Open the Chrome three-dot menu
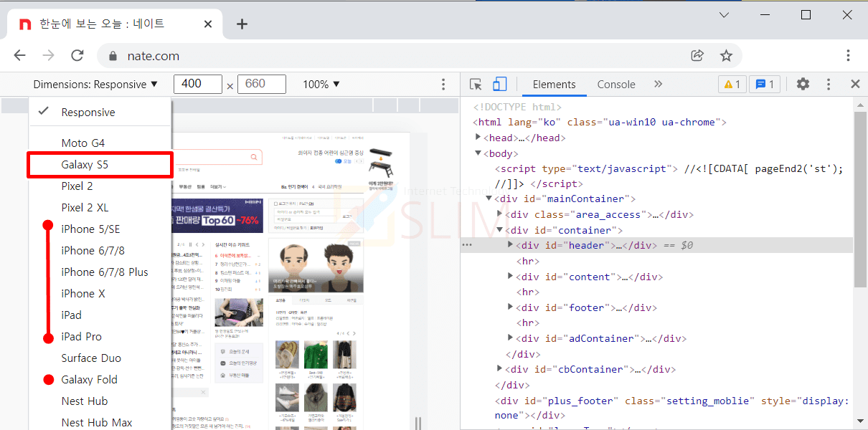 pos(848,56)
